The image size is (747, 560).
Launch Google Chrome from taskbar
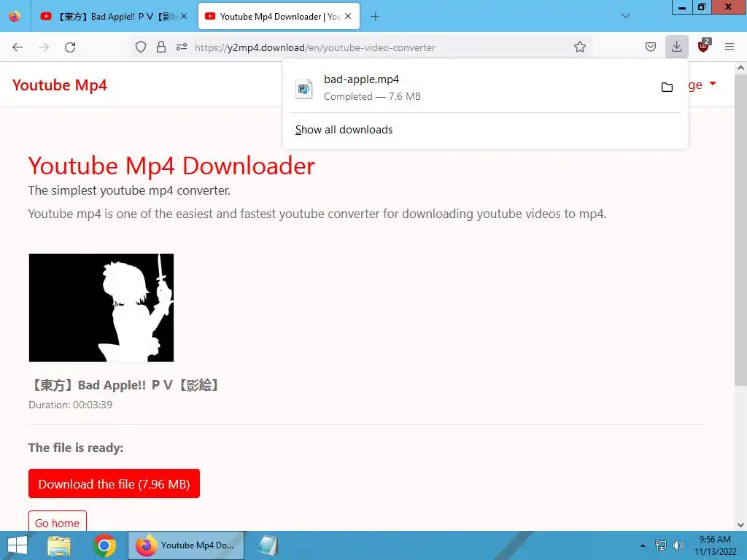tap(104, 545)
